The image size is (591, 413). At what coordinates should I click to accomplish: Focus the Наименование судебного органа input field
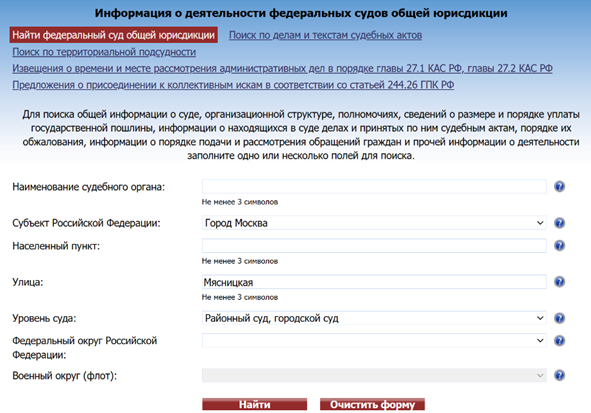pos(374,186)
